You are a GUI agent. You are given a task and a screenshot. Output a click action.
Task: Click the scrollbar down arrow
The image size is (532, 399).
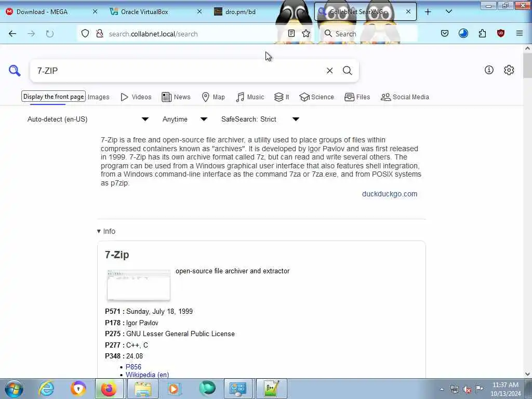coord(527,374)
